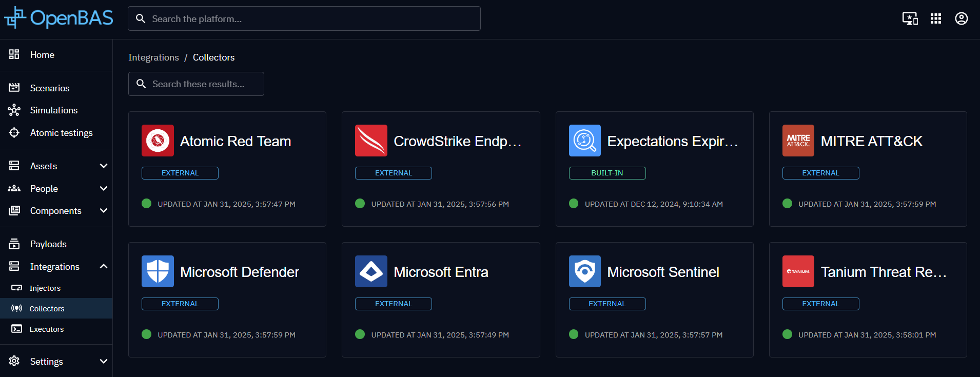980x377 pixels.
Task: Expand the Settings menu chevron
Action: [x=103, y=362]
